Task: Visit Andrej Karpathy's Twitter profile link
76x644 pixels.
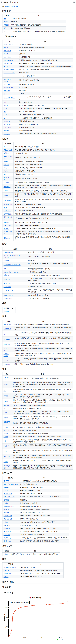Action: [x=8, y=60]
